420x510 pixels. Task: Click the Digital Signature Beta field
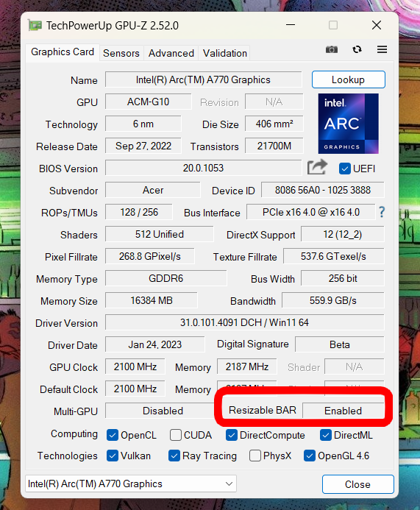340,344
